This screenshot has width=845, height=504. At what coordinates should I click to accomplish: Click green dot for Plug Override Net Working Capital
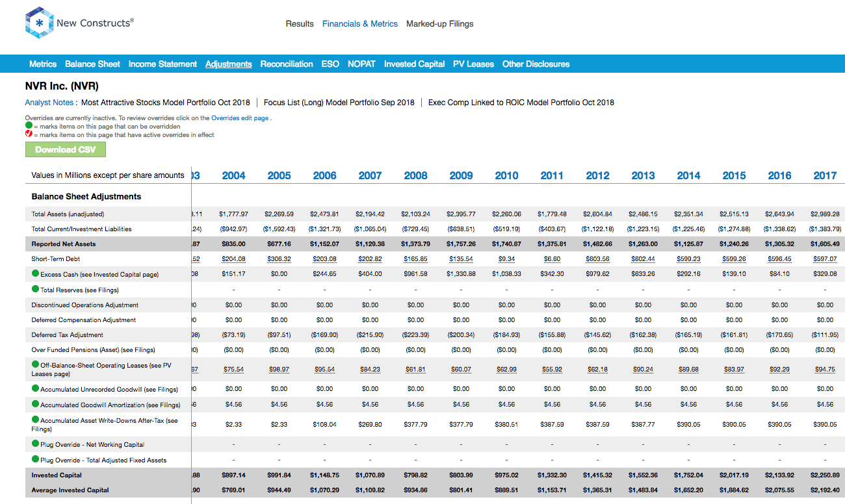(35, 444)
